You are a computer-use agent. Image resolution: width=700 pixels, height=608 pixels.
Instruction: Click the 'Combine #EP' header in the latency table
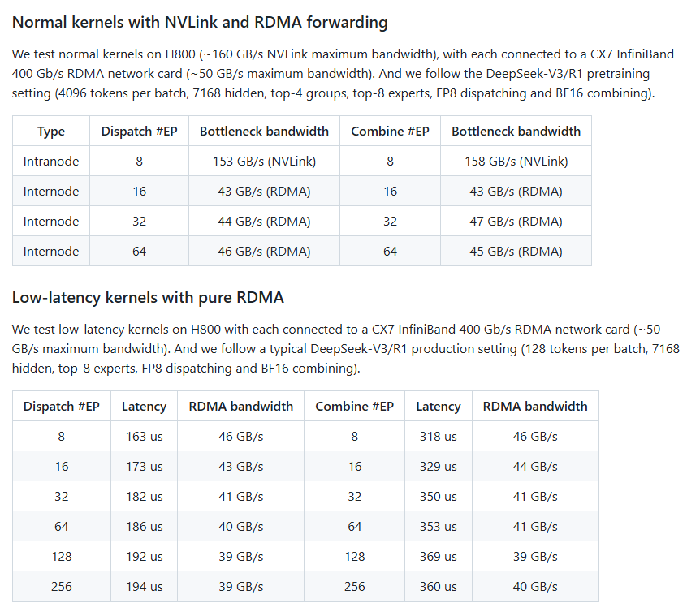click(x=354, y=406)
